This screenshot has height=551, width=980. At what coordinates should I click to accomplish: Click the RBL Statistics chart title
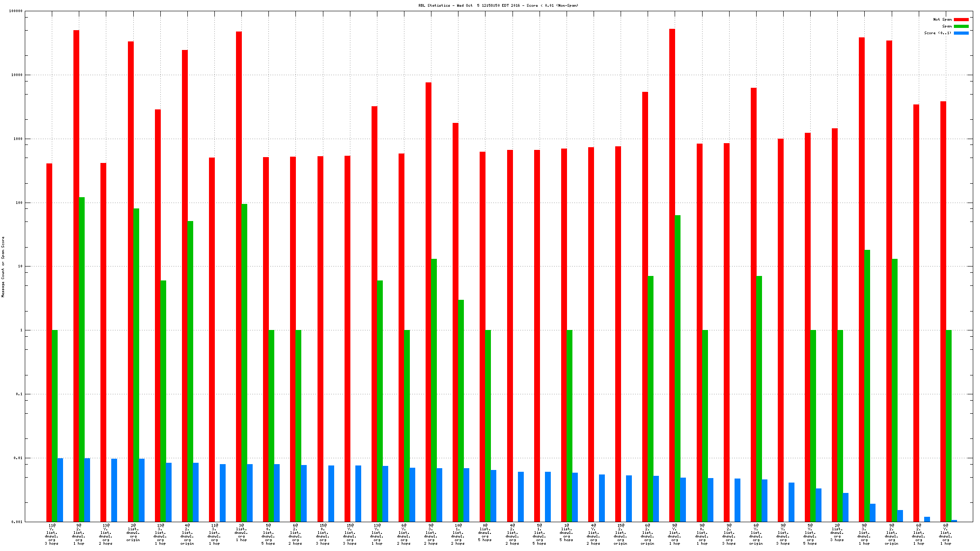click(498, 5)
